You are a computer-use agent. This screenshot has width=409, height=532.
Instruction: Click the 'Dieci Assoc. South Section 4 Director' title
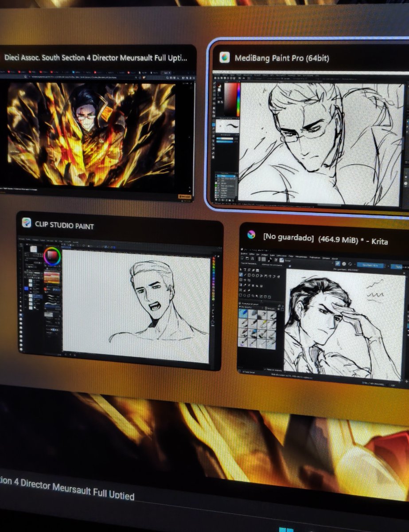96,57
